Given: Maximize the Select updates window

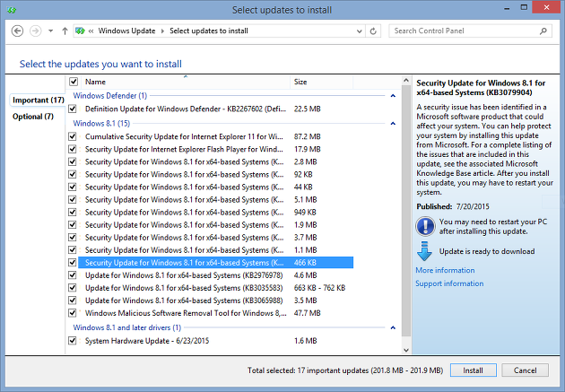Looking at the screenshot, I should coord(524,7).
